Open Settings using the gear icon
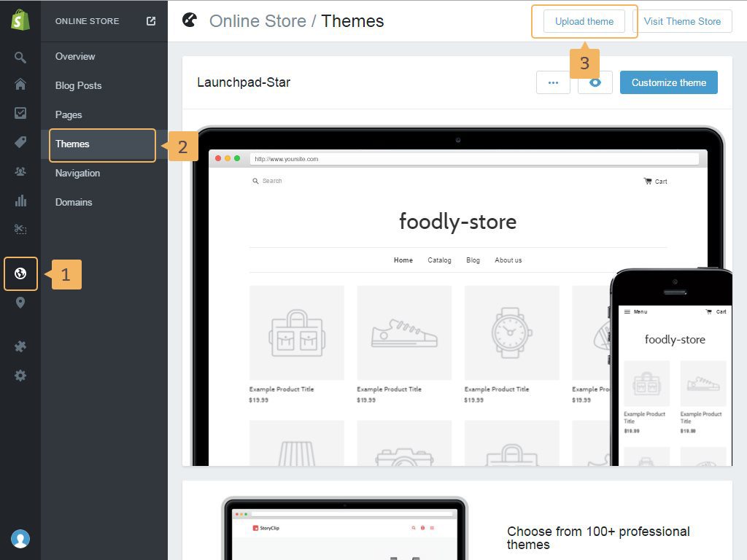 click(x=20, y=376)
